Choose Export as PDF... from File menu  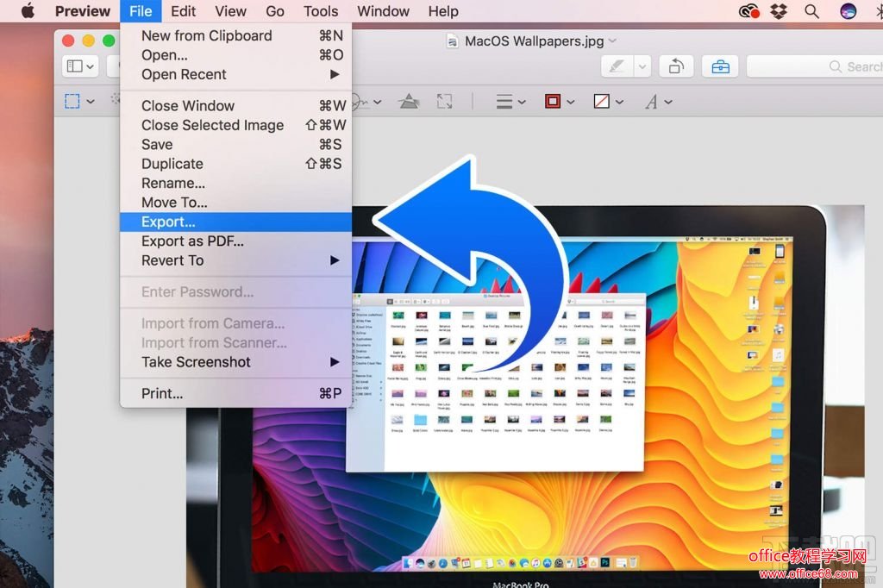(x=192, y=241)
